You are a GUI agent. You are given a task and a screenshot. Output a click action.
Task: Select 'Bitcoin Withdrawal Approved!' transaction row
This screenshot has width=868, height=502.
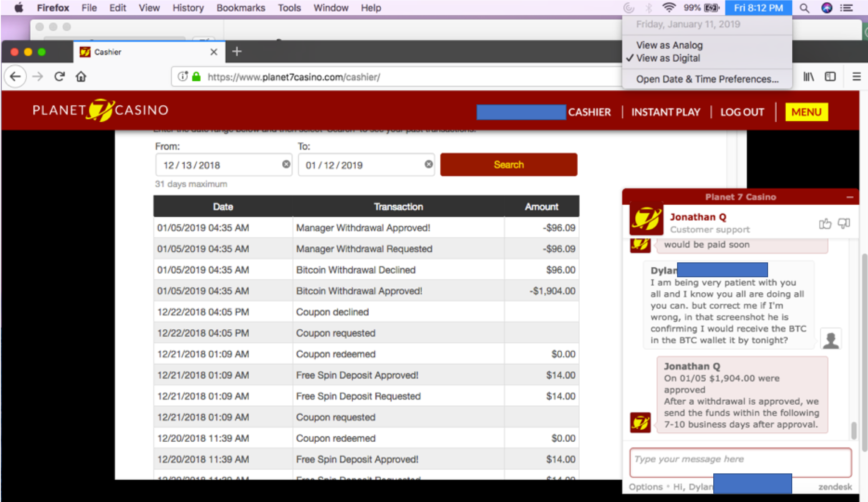click(x=366, y=291)
